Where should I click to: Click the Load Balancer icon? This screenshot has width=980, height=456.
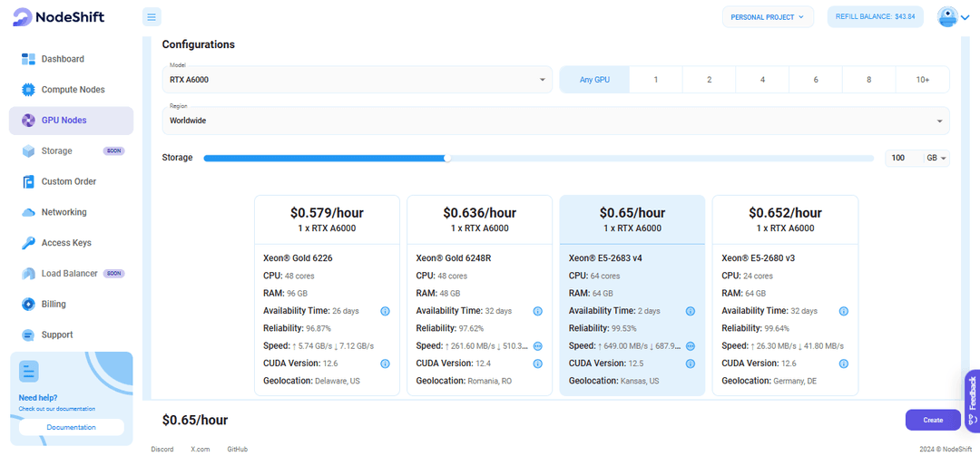28,273
